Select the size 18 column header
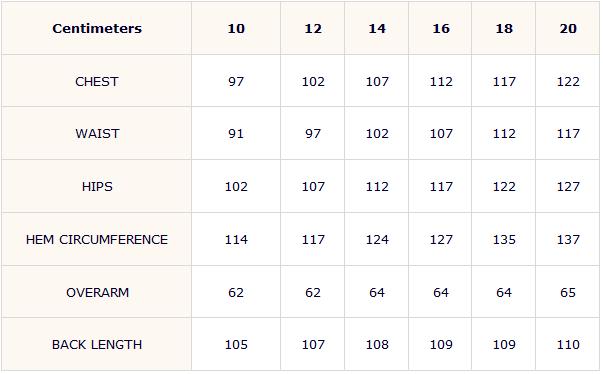Screen dimensions: 603x374 (x=504, y=28)
